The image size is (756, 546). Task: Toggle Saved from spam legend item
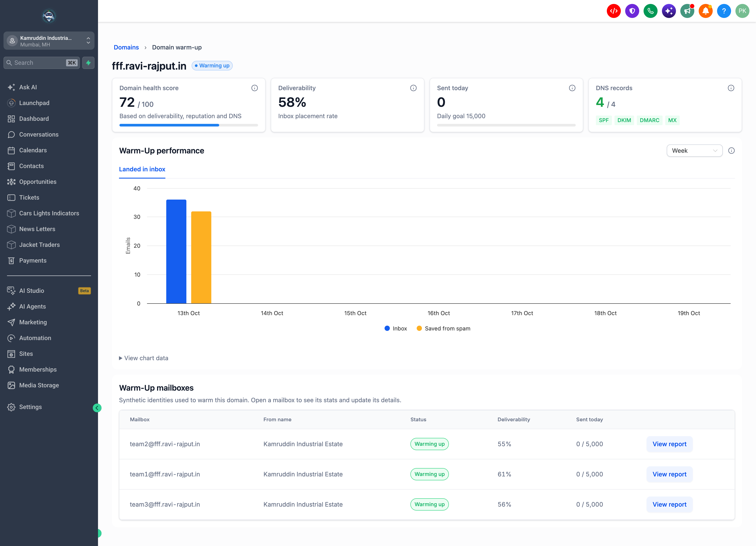click(x=443, y=328)
